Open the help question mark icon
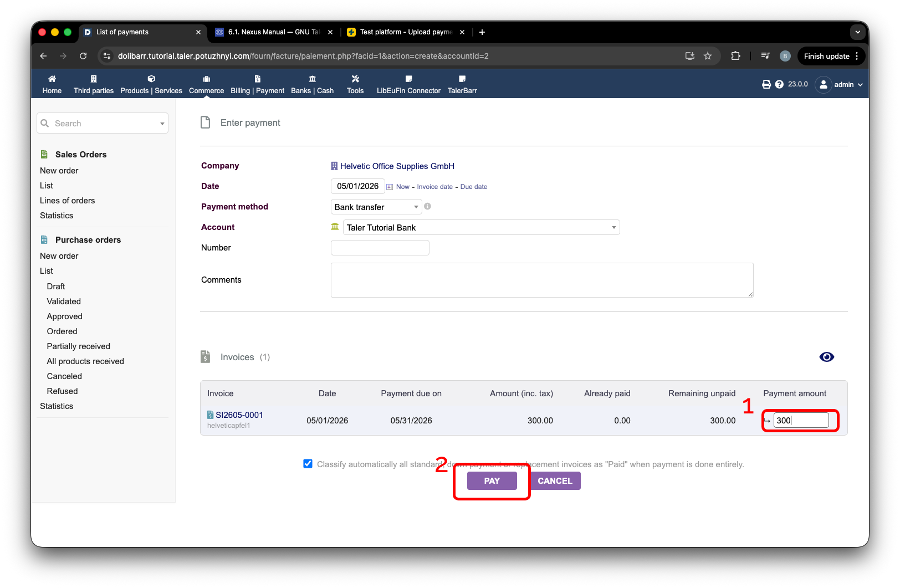Screen dimensions: 900x588 coord(779,84)
